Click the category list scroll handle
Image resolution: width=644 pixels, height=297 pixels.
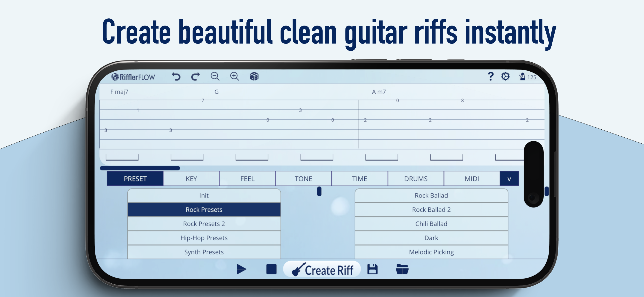[x=319, y=192]
